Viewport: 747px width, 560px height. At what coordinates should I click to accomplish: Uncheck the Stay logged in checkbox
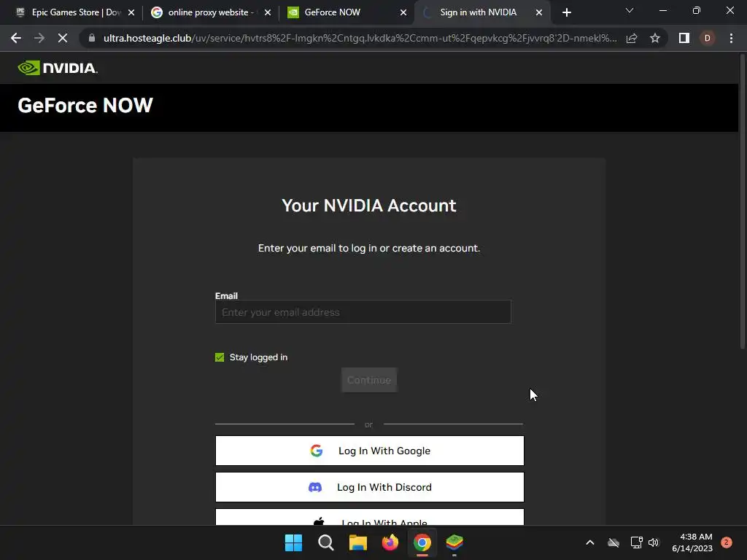(220, 357)
